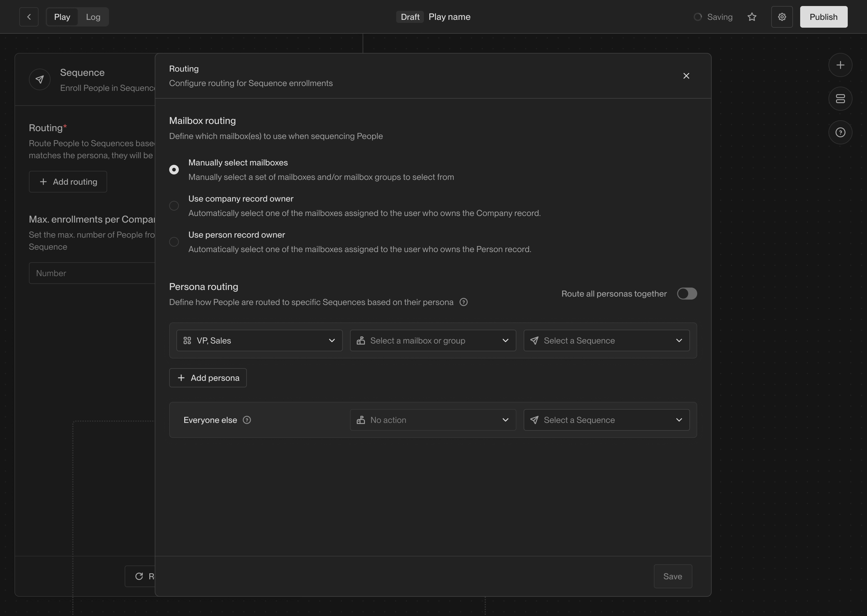Click the Add persona button

tap(208, 378)
